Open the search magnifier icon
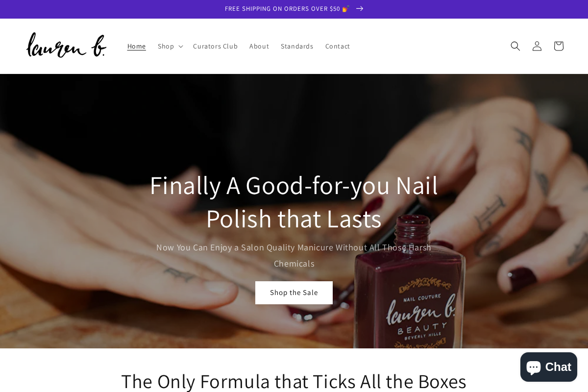Screen dimensions: 588x392 click(x=515, y=46)
